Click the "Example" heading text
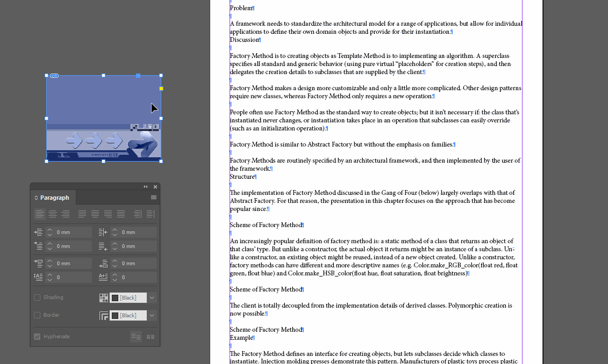The height and width of the screenshot is (364, 608). pyautogui.click(x=241, y=338)
